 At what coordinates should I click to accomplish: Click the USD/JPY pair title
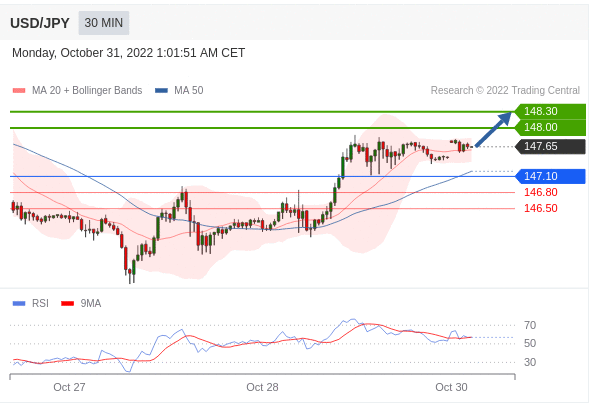pyautogui.click(x=40, y=23)
